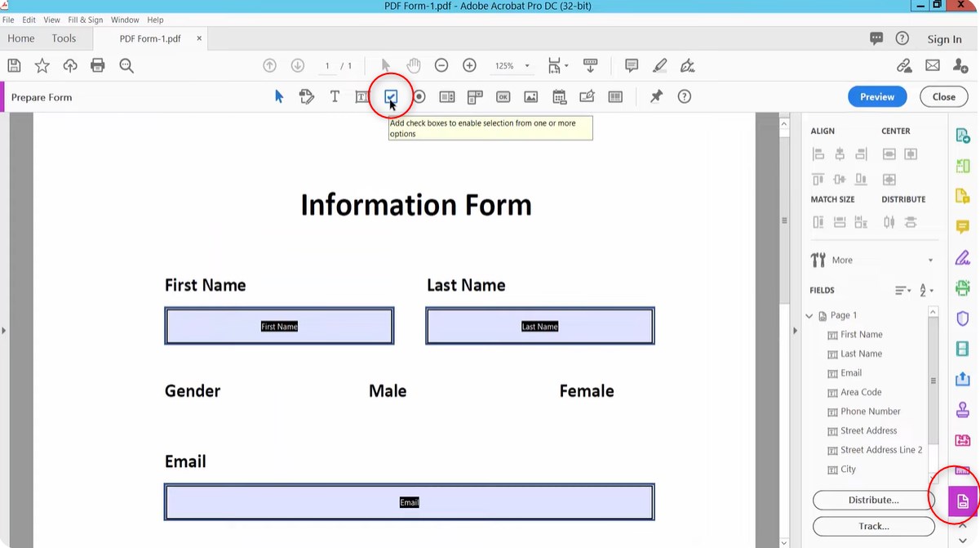Click the blue Preview button
The width and height of the screenshot is (980, 548).
pos(877,96)
